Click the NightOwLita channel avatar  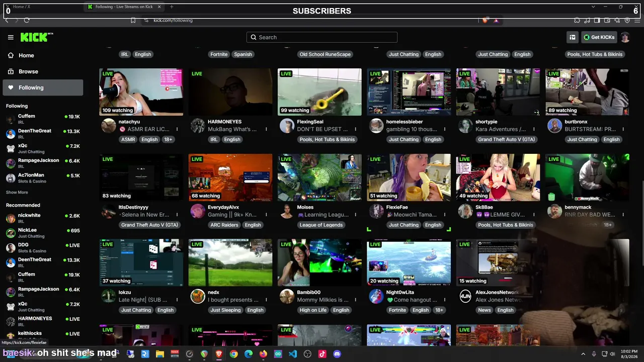[376, 296]
